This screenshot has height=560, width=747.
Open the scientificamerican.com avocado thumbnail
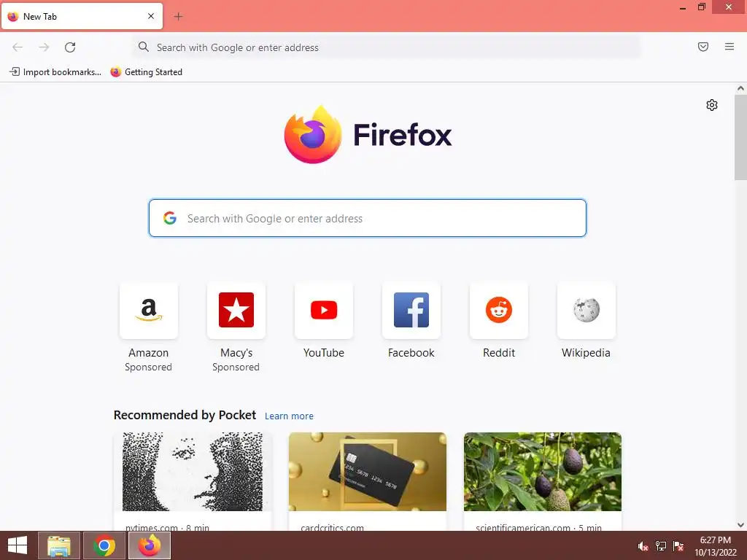click(543, 472)
